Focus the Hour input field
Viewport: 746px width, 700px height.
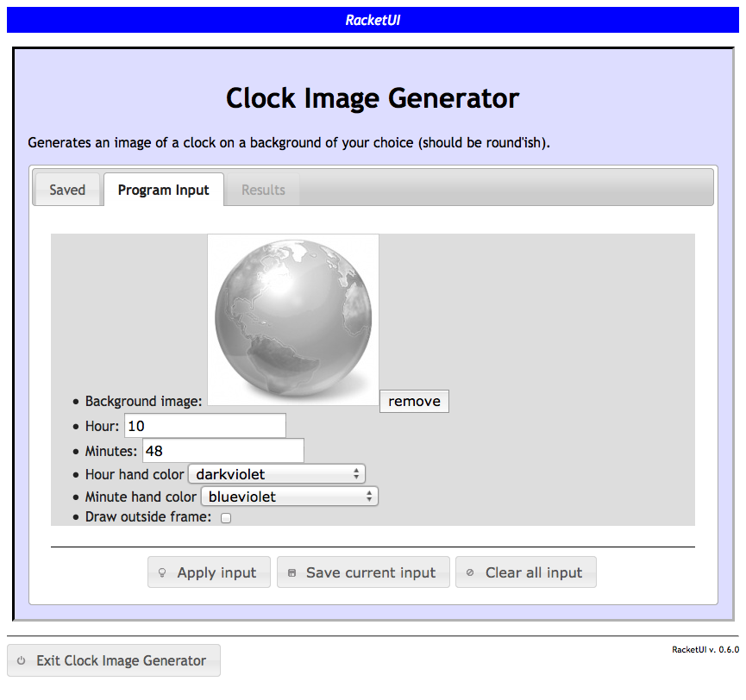point(205,426)
